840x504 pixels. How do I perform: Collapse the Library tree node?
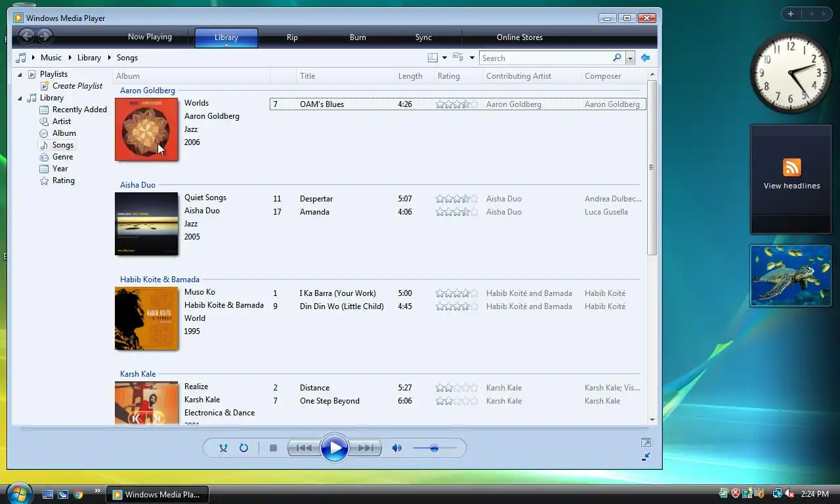pyautogui.click(x=20, y=98)
